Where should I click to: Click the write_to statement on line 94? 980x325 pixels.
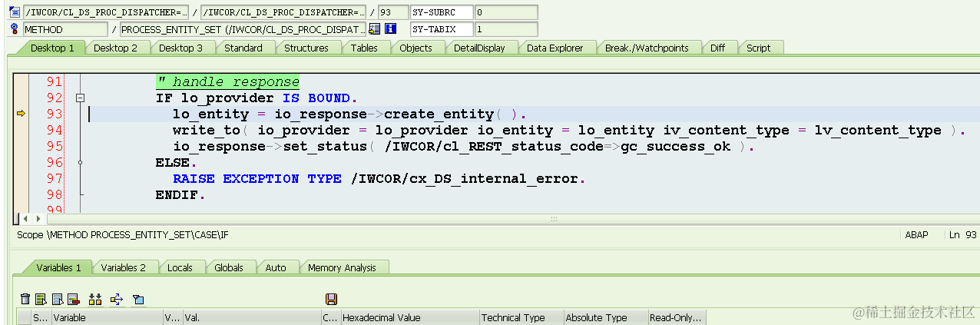pos(569,130)
